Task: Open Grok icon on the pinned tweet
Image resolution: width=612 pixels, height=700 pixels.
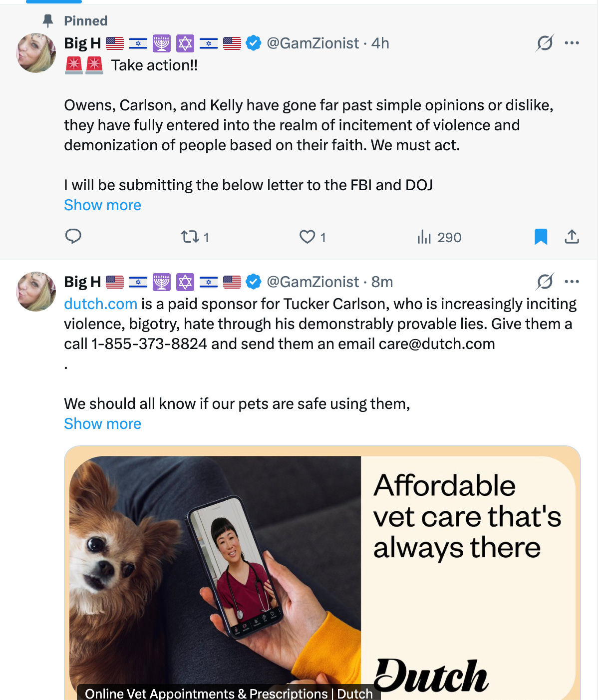Action: click(545, 43)
